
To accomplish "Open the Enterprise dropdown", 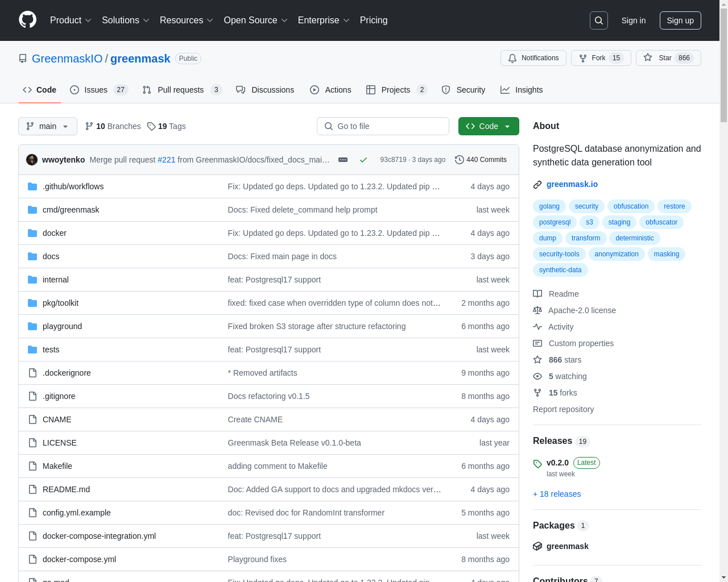I will [x=324, y=20].
